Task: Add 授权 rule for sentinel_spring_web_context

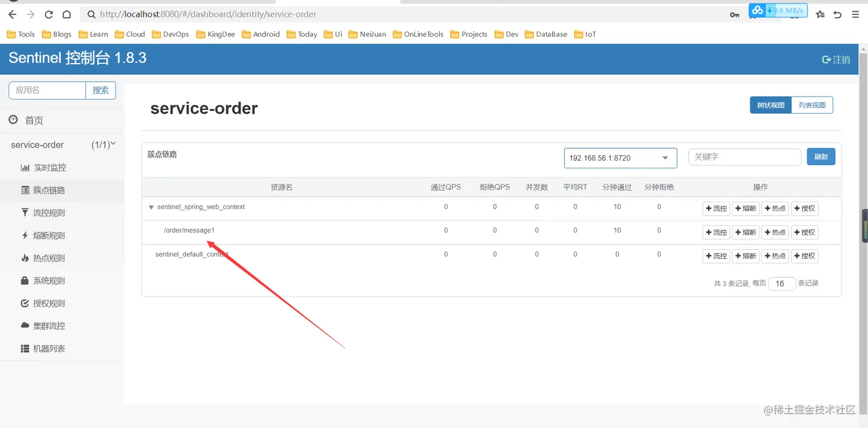Action: tap(805, 209)
